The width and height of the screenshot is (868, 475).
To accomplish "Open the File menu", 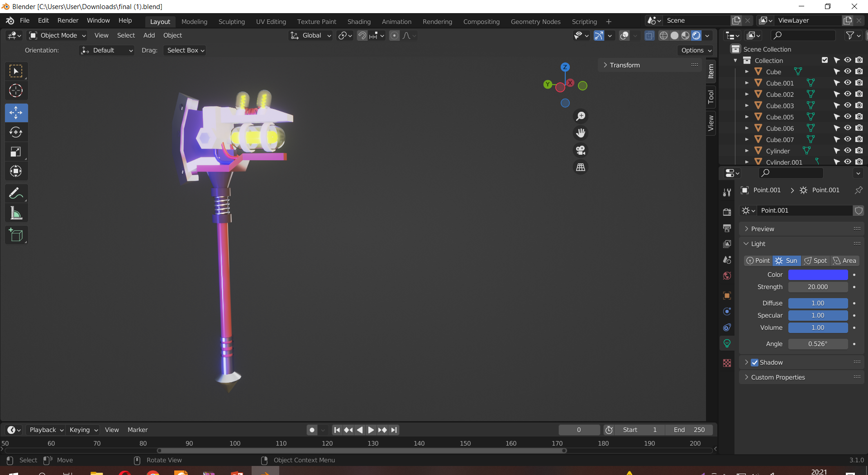I will click(x=24, y=20).
